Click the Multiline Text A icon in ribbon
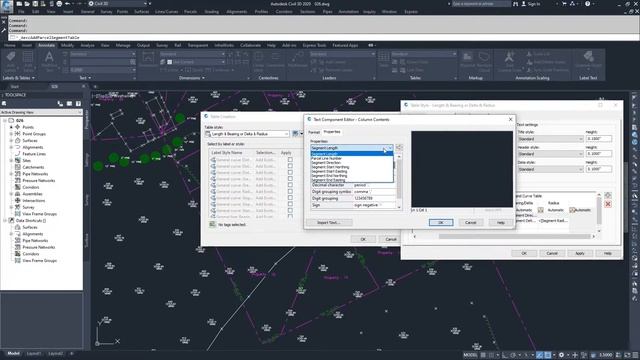Viewport: 640px width, 360px height. (49, 57)
